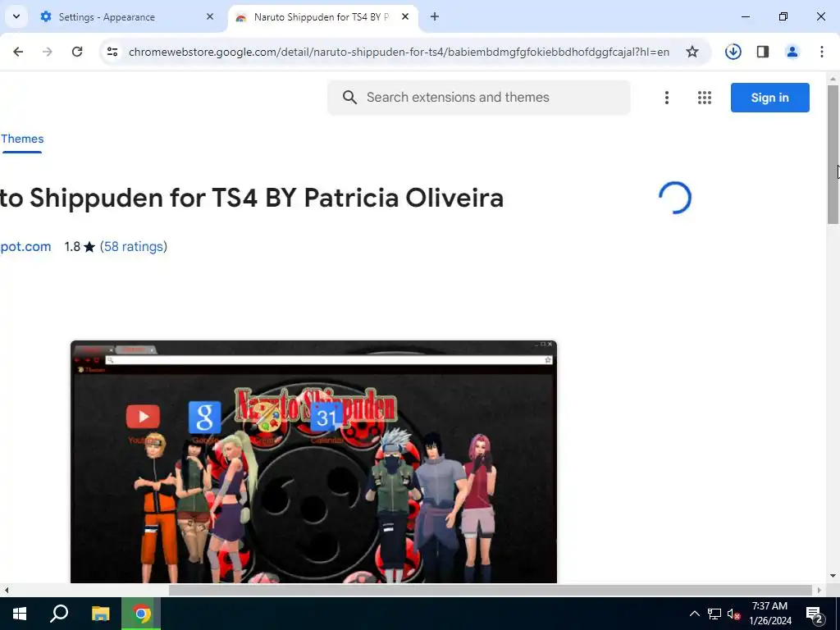Open the Chrome downloads icon

click(x=733, y=52)
